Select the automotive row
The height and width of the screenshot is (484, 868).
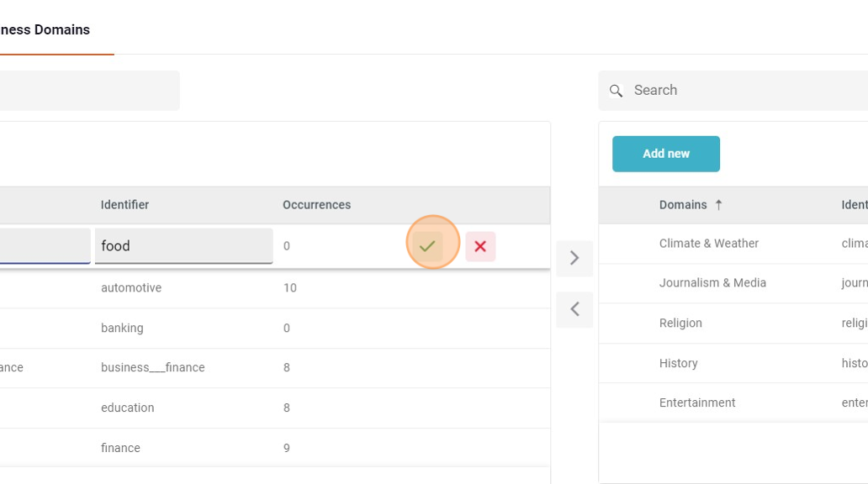click(131, 287)
